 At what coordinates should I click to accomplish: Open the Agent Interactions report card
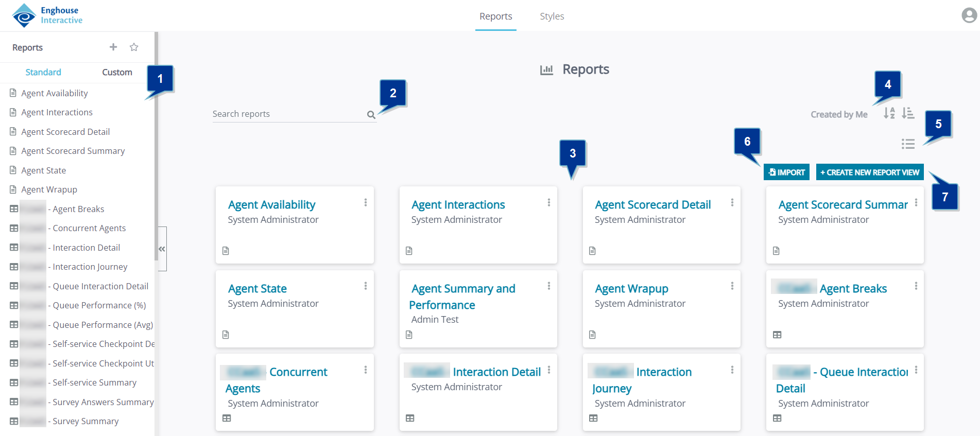click(458, 205)
